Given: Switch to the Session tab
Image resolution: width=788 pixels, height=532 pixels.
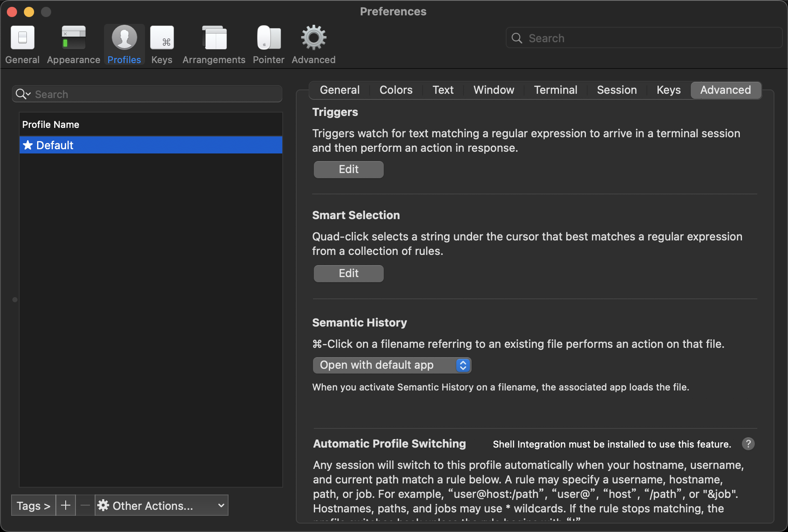Looking at the screenshot, I should (x=617, y=90).
